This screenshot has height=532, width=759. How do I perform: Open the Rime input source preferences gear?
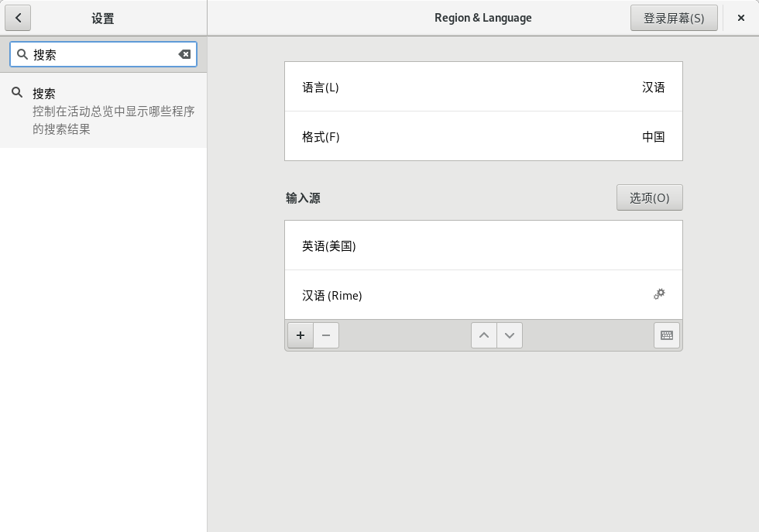coord(659,294)
